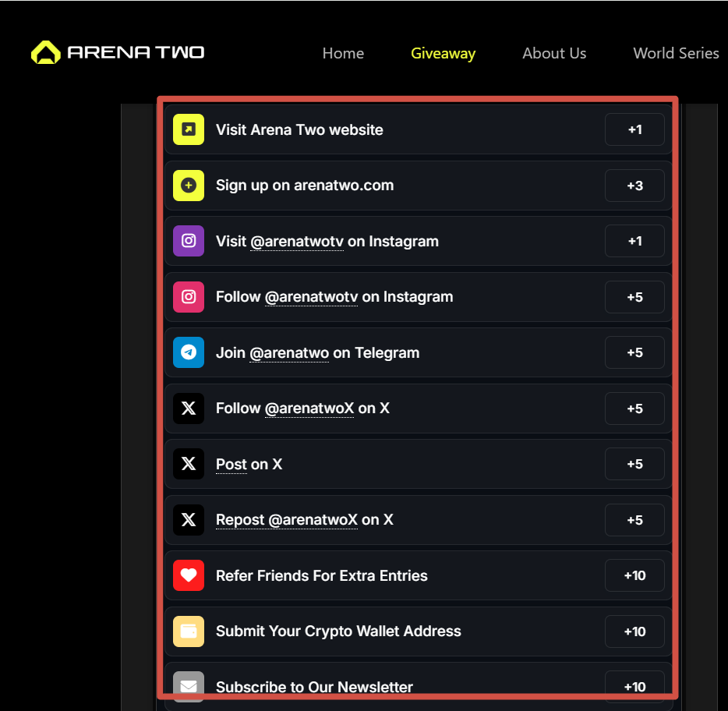The width and height of the screenshot is (728, 711).
Task: Click the purple Instagram icon
Action: pyautogui.click(x=189, y=241)
